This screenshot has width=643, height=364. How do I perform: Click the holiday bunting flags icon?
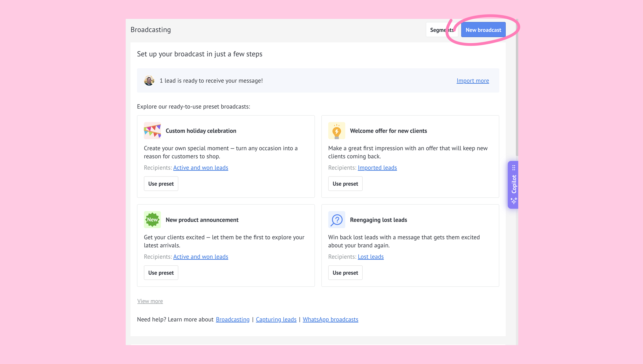click(152, 130)
